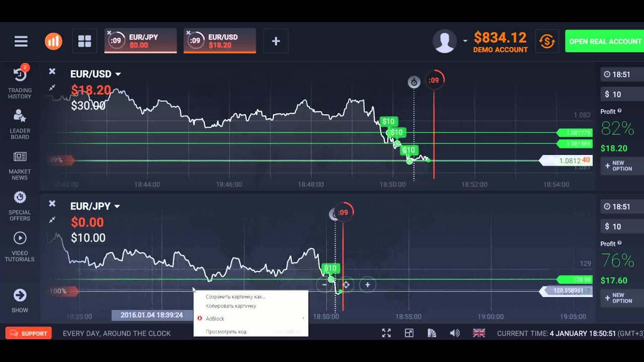
Task: Click the Profit help icon for EUR/JPY
Action: coord(619,243)
